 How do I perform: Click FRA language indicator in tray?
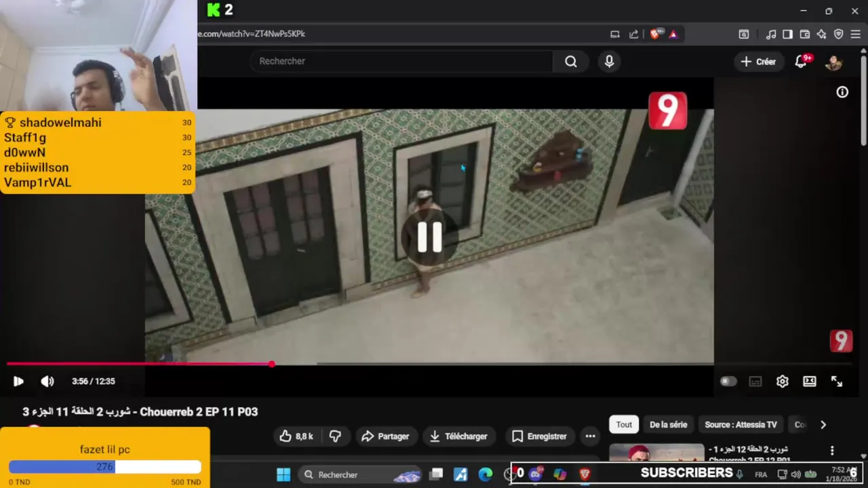click(761, 474)
